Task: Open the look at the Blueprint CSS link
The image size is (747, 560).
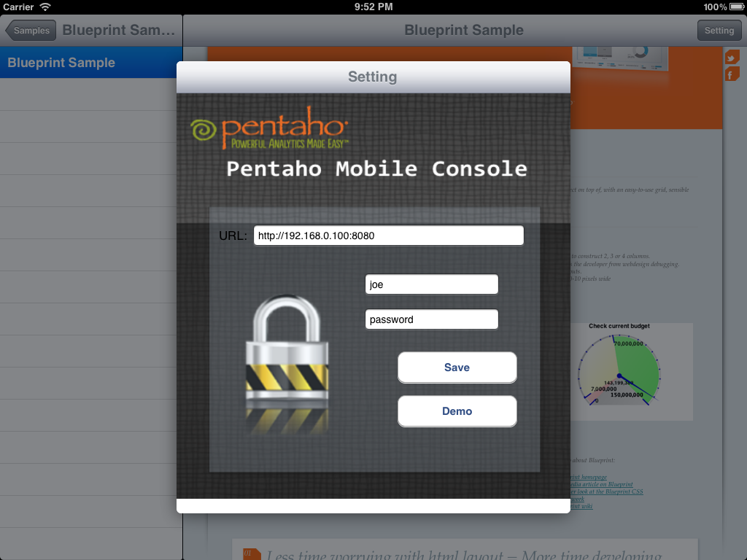Action: (606, 491)
